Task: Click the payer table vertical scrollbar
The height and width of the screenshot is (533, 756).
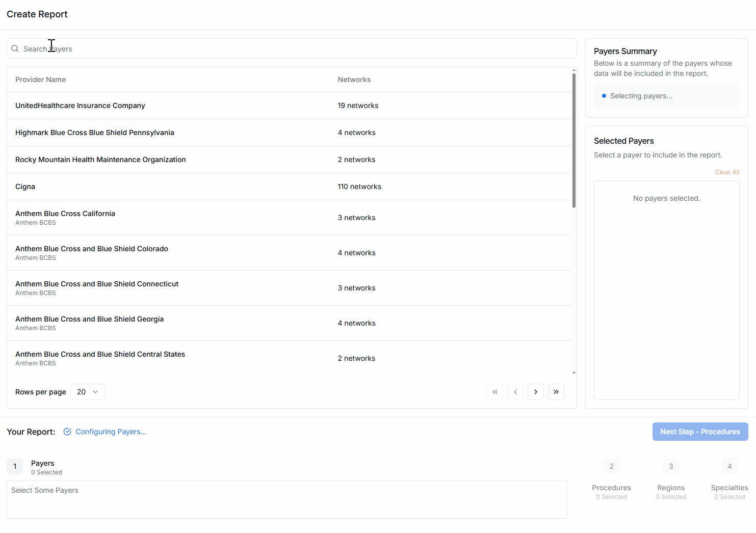Action: (x=574, y=141)
